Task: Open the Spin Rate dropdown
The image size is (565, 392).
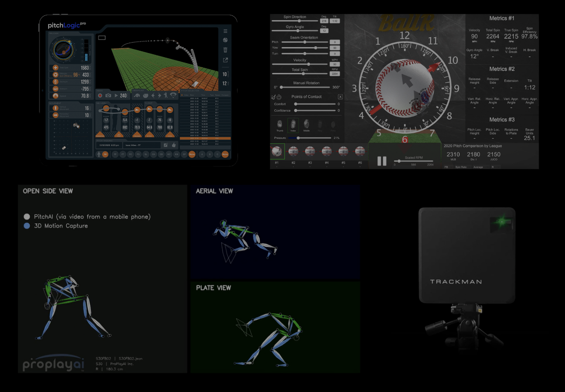Action: click(x=463, y=167)
